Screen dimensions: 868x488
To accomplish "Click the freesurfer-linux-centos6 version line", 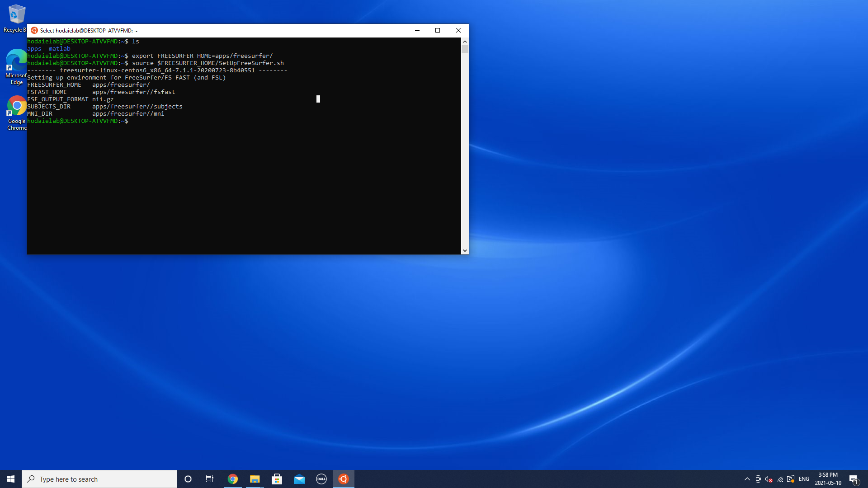I will click(157, 70).
